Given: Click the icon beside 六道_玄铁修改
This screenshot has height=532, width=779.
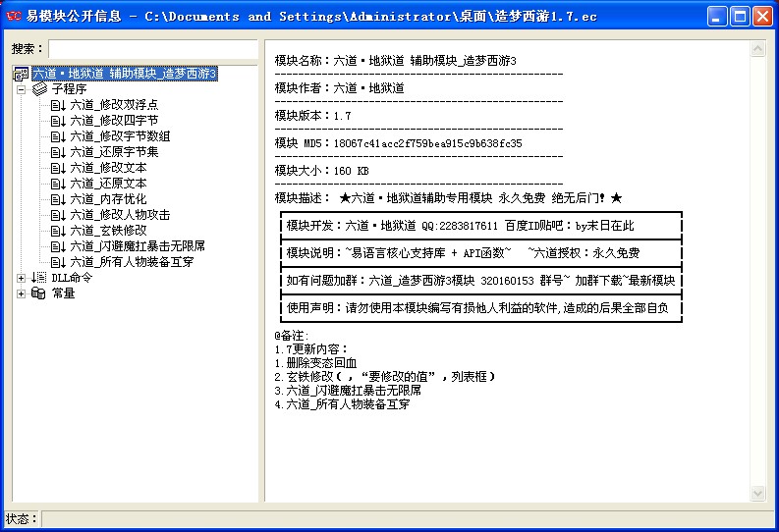Looking at the screenshot, I should click(58, 231).
